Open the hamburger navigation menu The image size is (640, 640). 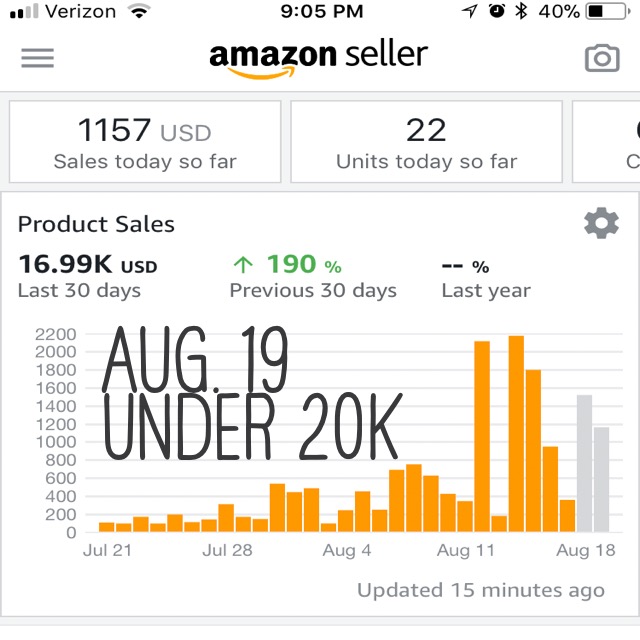click(38, 58)
